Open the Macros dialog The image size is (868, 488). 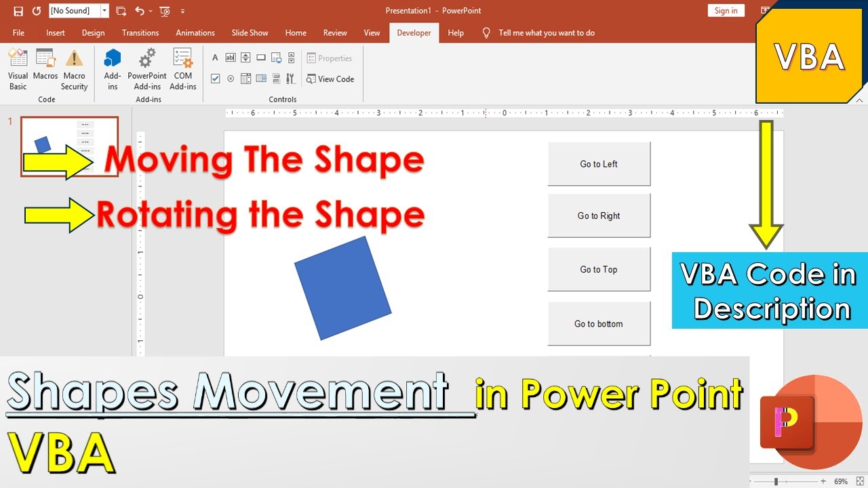pyautogui.click(x=45, y=65)
